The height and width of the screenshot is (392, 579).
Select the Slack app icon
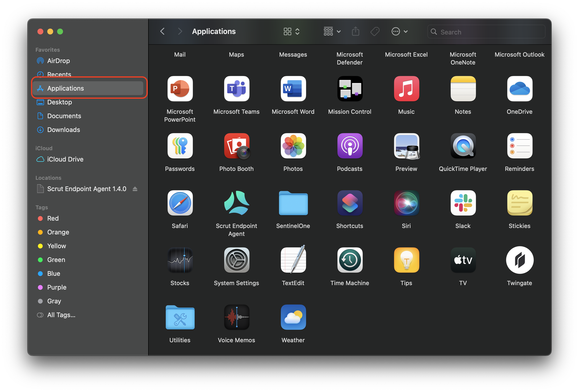tap(463, 203)
